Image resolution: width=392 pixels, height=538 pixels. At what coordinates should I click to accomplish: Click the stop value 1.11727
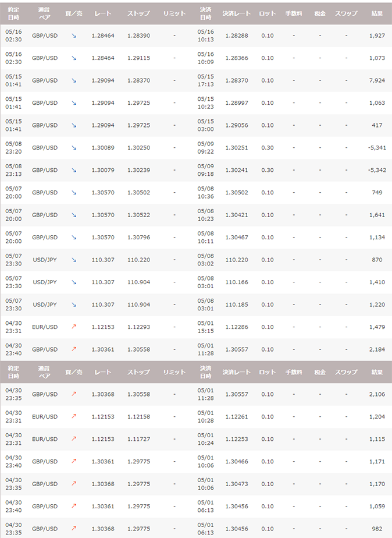[x=138, y=439]
